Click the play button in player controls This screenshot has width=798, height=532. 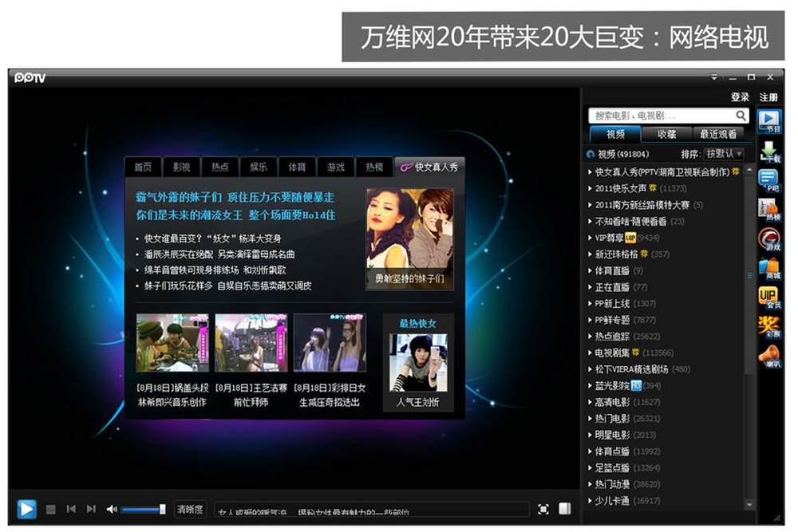point(26,509)
